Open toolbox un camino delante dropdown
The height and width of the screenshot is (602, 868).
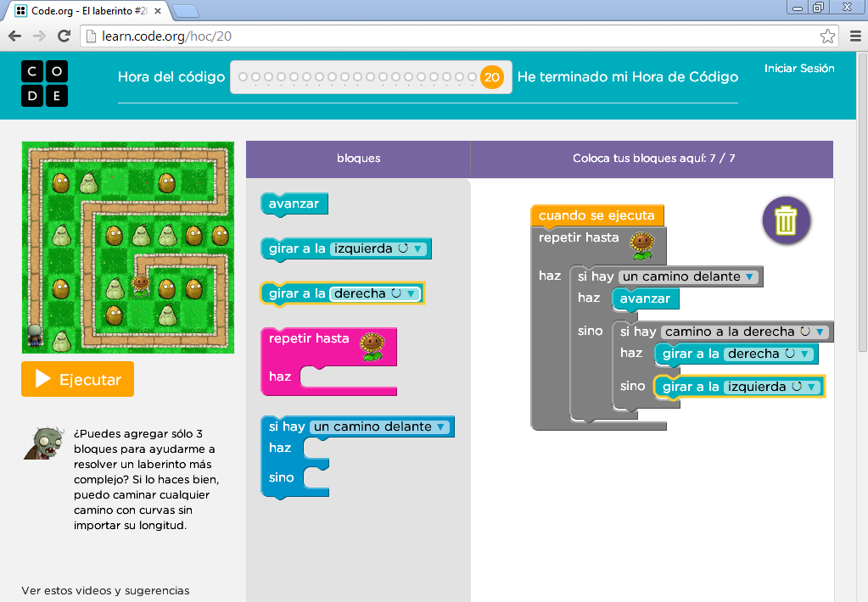pyautogui.click(x=440, y=427)
